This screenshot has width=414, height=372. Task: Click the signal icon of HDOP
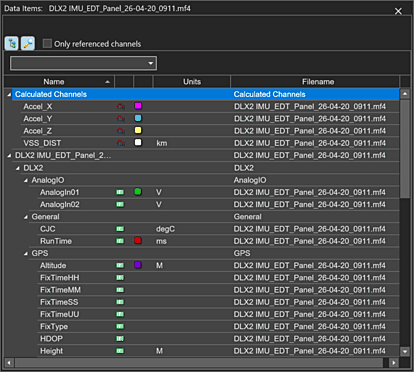coord(120,338)
